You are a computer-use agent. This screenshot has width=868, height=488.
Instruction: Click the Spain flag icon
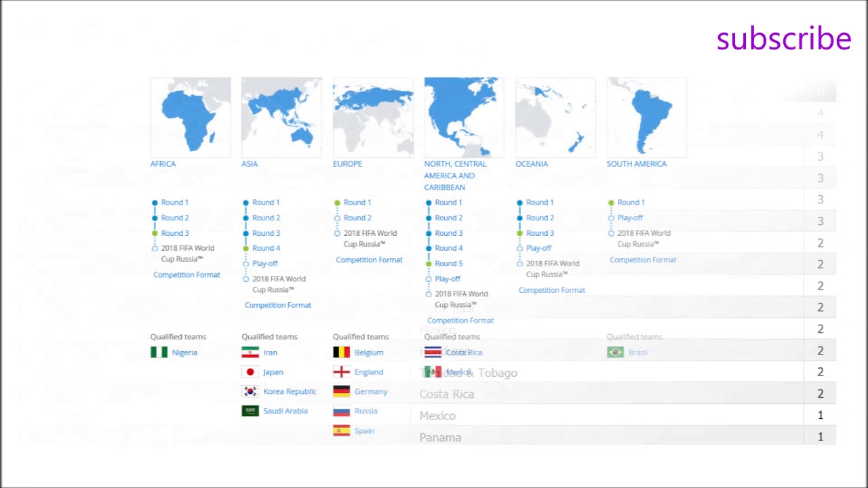(x=342, y=430)
